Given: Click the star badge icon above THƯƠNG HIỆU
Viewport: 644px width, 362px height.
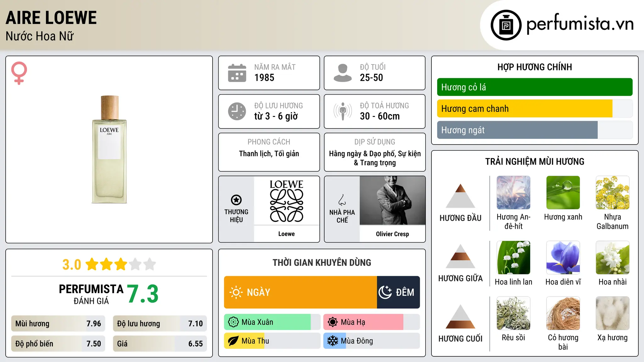Looking at the screenshot, I should coord(236,200).
